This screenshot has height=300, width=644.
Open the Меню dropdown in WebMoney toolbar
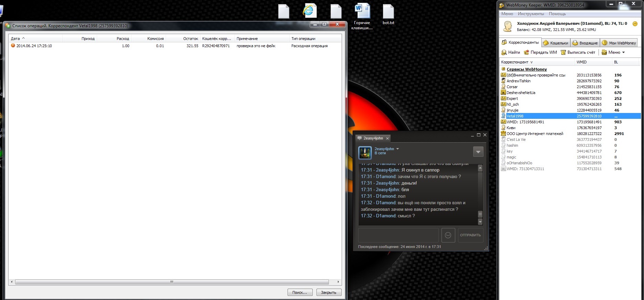point(613,52)
